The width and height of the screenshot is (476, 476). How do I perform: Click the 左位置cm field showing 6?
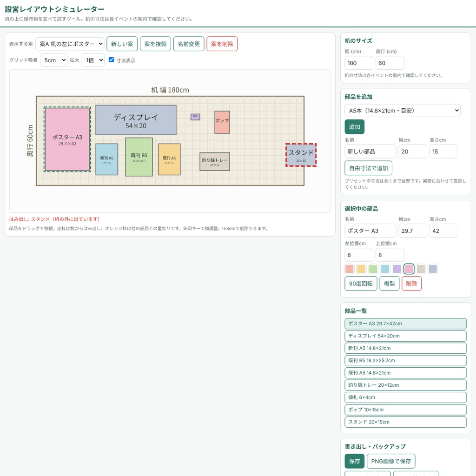pyautogui.click(x=358, y=255)
